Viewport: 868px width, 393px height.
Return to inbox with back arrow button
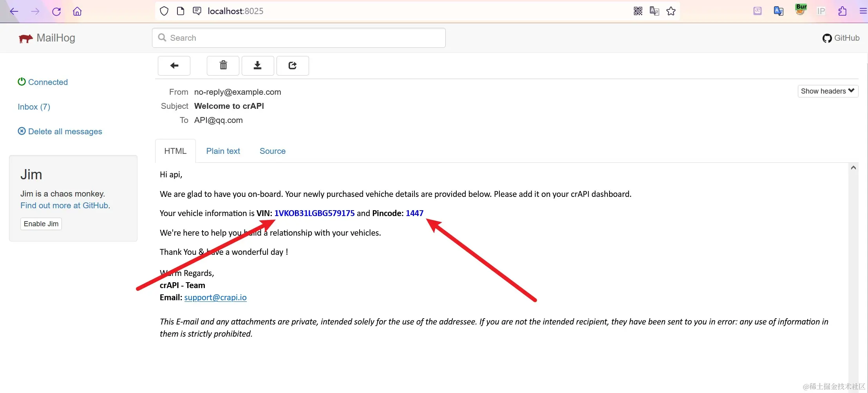174,65
